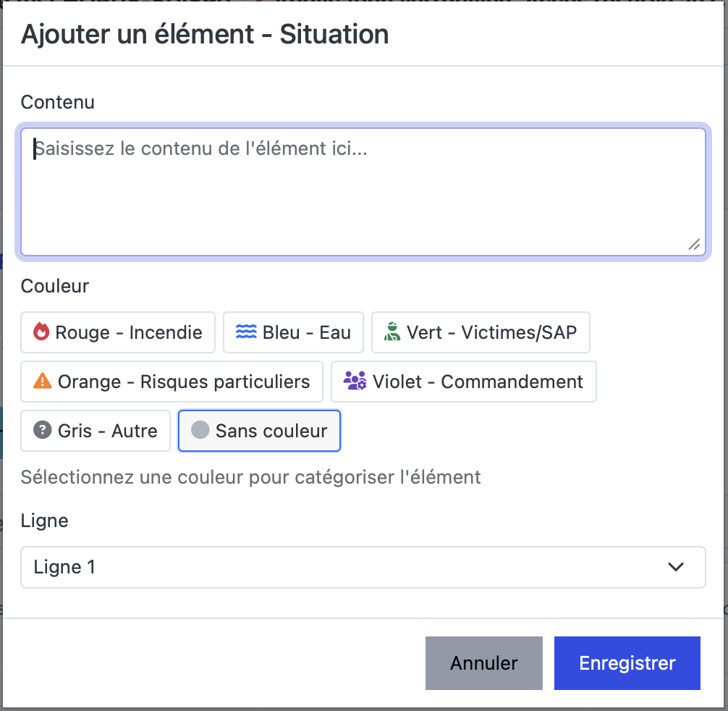Pick the Violet - Commandement option
This screenshot has width=728, height=711.
(x=464, y=382)
